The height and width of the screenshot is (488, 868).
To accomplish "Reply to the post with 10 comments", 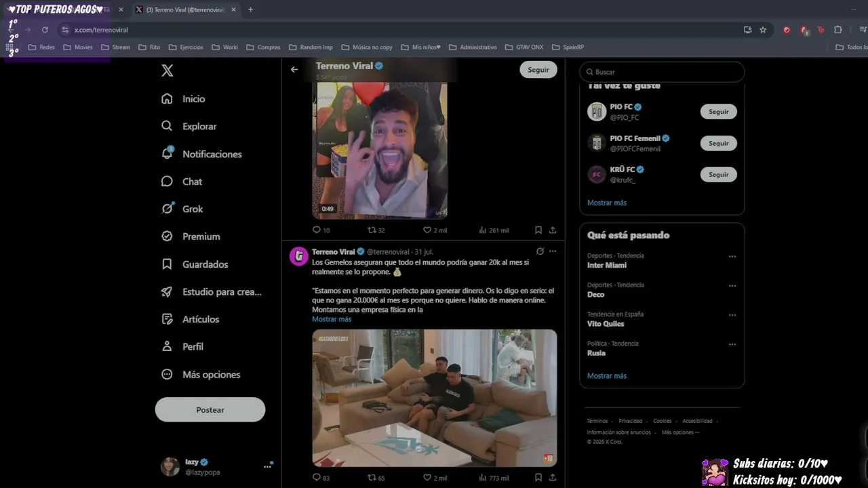I will 321,230.
